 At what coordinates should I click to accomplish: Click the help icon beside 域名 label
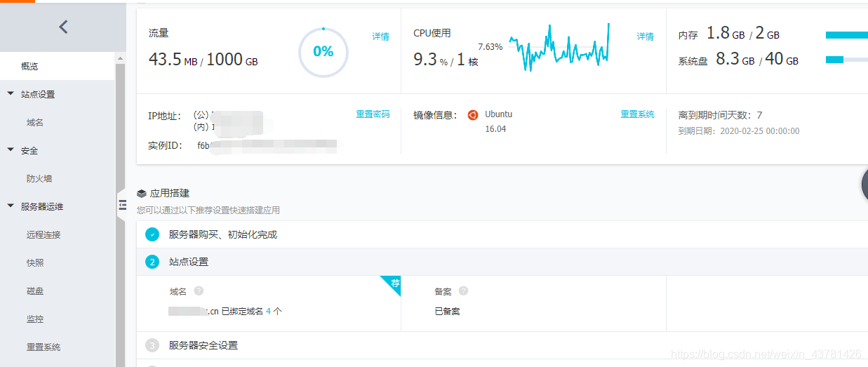199,291
